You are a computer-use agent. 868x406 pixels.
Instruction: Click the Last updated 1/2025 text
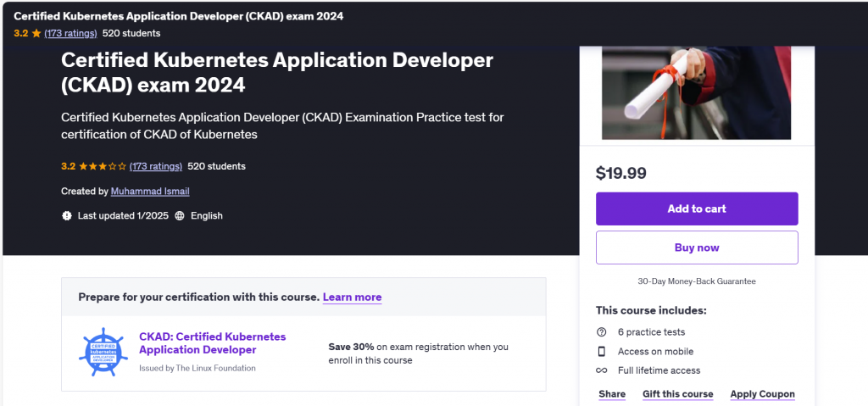pyautogui.click(x=123, y=216)
